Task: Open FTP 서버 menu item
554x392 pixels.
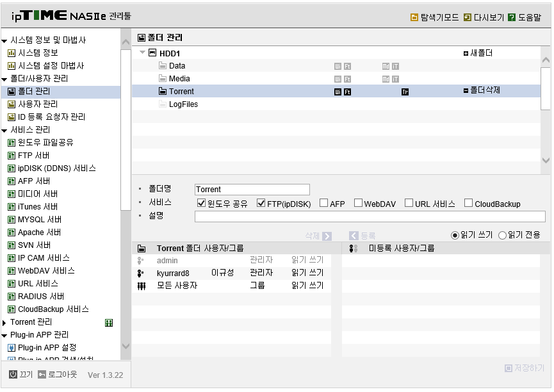Action: coord(33,156)
